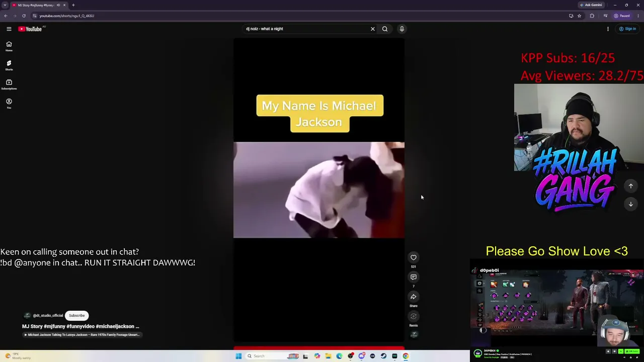The width and height of the screenshot is (644, 362).
Task: Open File Explorer from the taskbar
Action: [328, 356]
